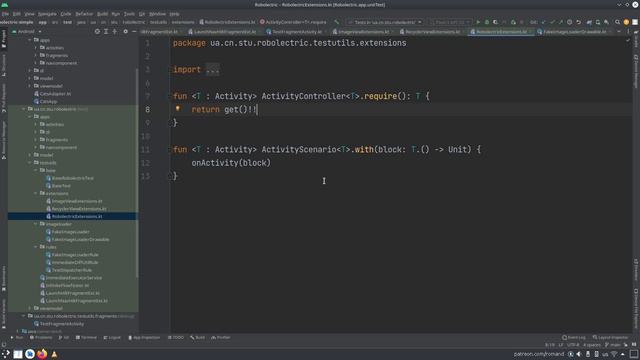Open VLC from the taskbar
Screen dimensions: 640x360
point(54,354)
